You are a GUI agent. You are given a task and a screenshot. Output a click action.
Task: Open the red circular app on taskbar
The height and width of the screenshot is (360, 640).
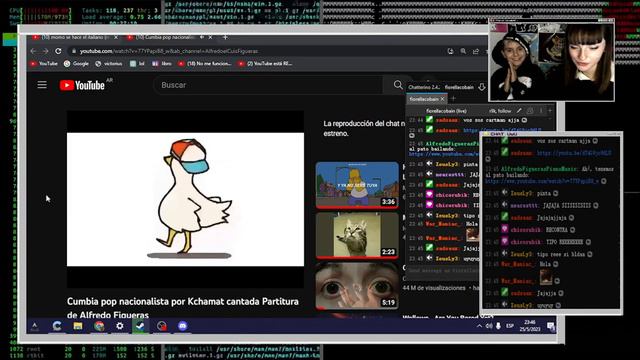pyautogui.click(x=162, y=326)
